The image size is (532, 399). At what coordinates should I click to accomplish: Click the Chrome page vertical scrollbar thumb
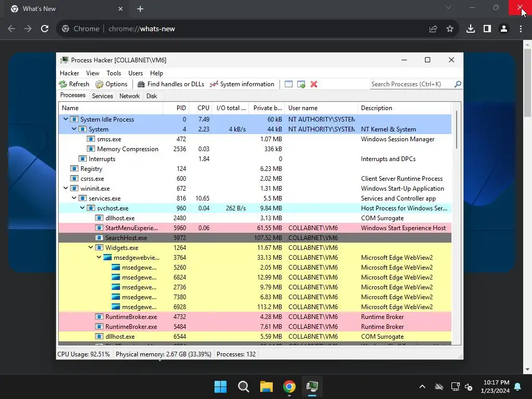(x=527, y=83)
